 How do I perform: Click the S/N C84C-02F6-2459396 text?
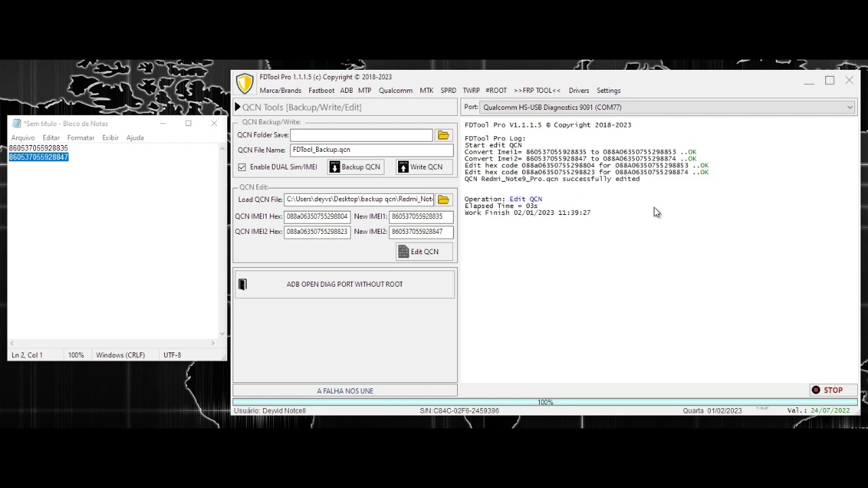click(x=459, y=411)
